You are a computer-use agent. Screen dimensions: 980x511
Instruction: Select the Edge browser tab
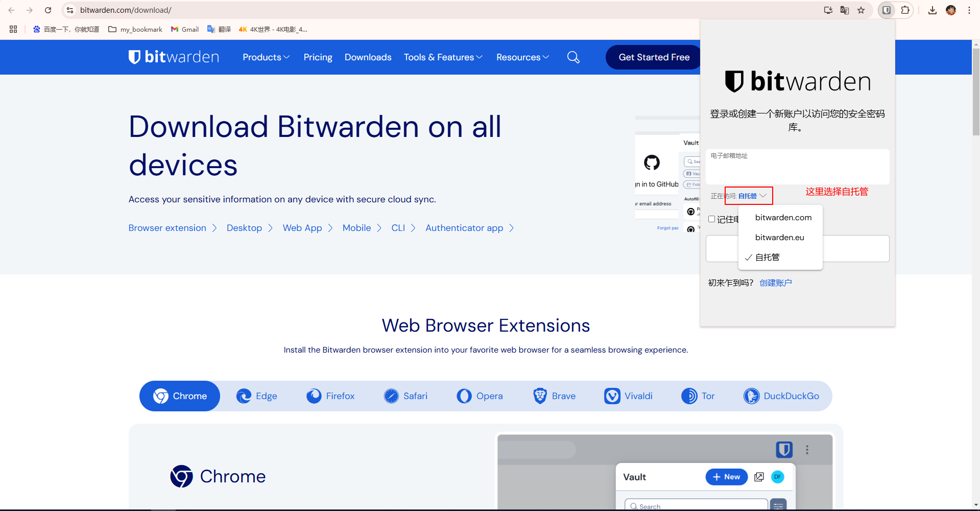[x=256, y=396]
